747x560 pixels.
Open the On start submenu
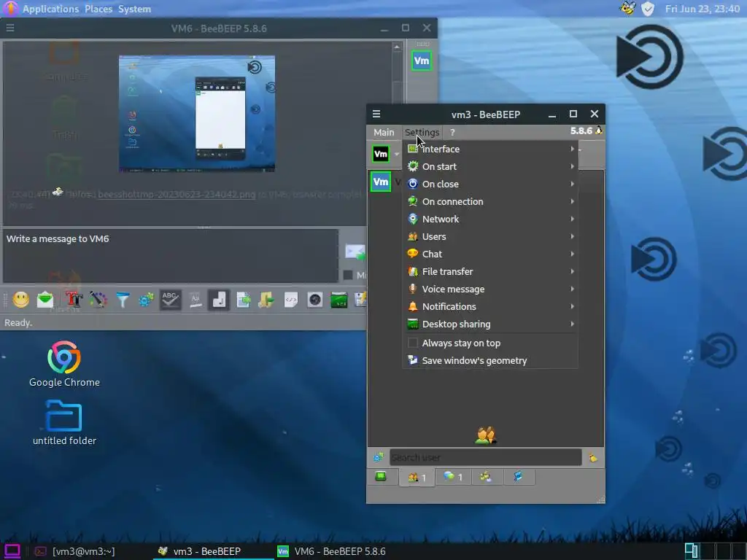tap(491, 167)
